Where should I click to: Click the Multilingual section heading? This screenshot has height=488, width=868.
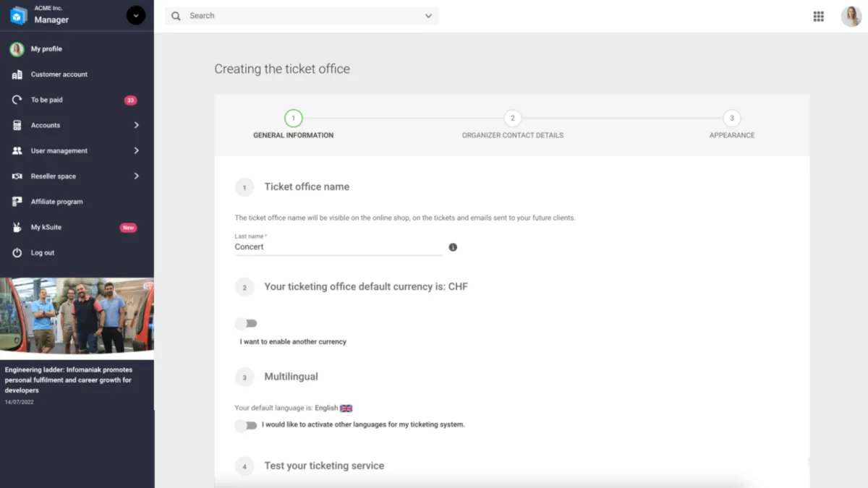pos(291,377)
